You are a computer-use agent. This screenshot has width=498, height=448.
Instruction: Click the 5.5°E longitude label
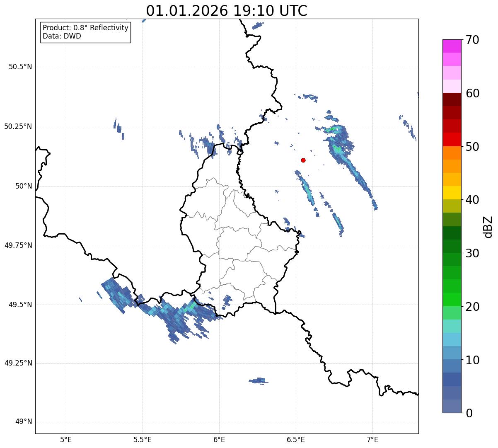click(x=143, y=440)
